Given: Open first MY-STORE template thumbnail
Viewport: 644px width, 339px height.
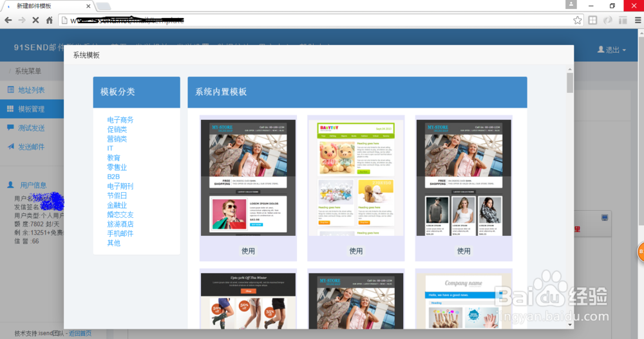Looking at the screenshot, I should coord(248,177).
